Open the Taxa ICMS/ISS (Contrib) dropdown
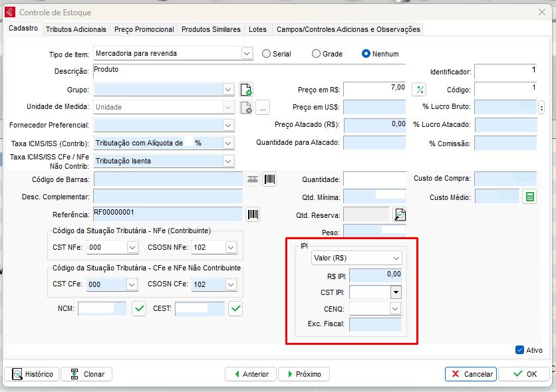Screen dimensions: 556x392 [x=228, y=143]
